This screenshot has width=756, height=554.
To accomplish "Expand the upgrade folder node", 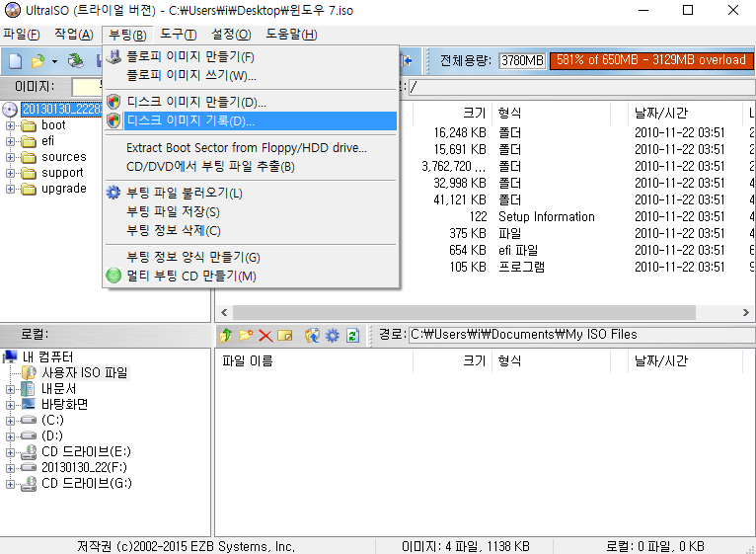I will coord(10,190).
